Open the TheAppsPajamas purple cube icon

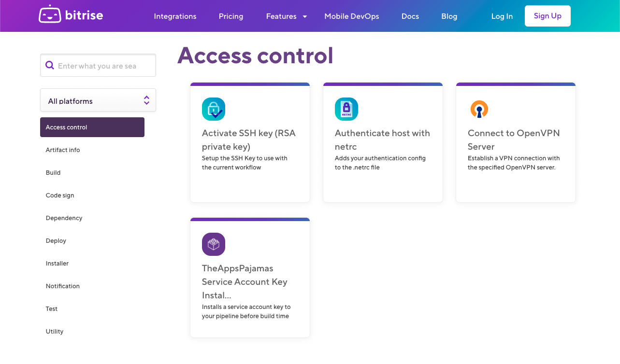pyautogui.click(x=214, y=244)
